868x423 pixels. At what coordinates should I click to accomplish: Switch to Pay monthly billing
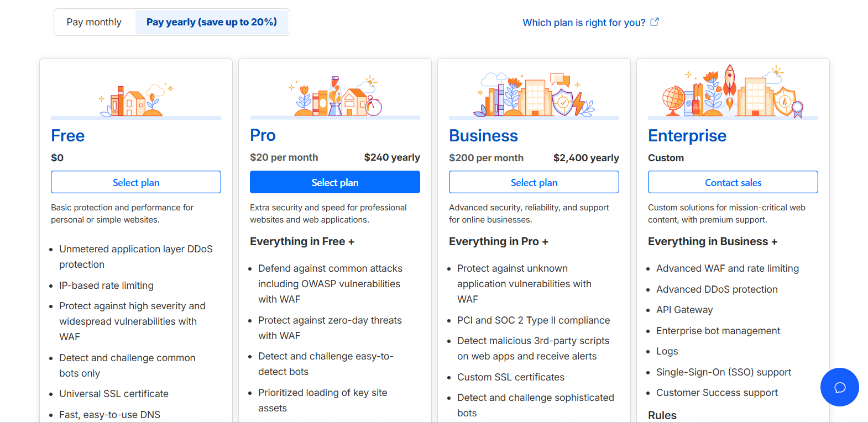[94, 22]
